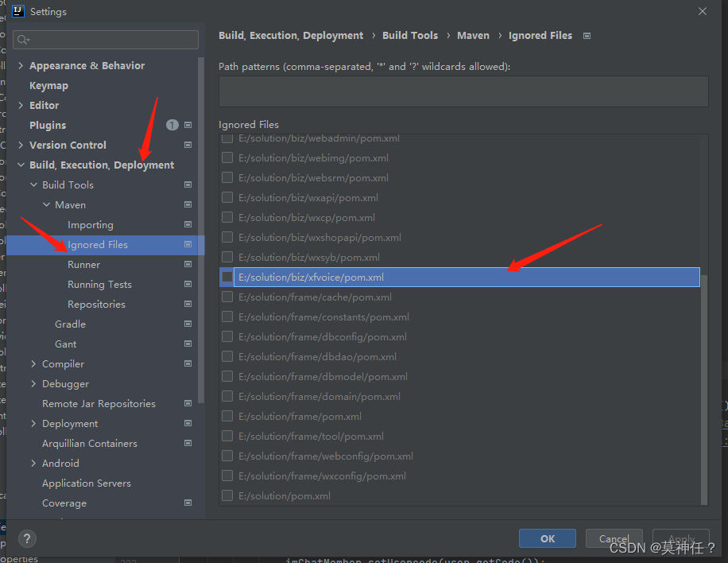728x563 pixels.
Task: Select Maven Importing settings
Action: 91,225
